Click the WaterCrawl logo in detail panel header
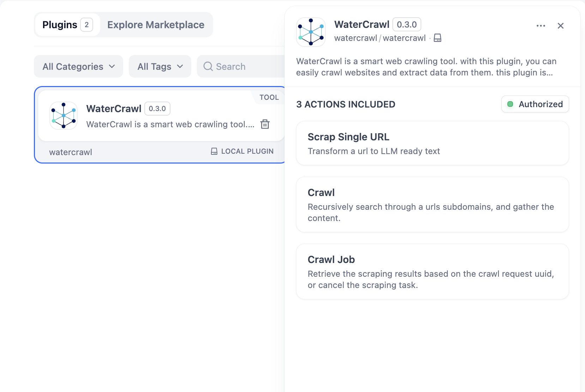585x392 pixels. (x=311, y=32)
